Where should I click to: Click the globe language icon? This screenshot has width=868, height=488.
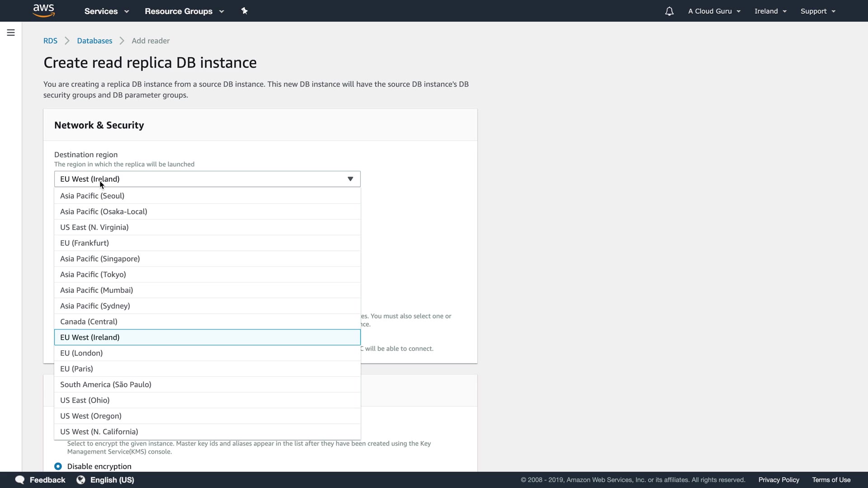[x=81, y=480]
